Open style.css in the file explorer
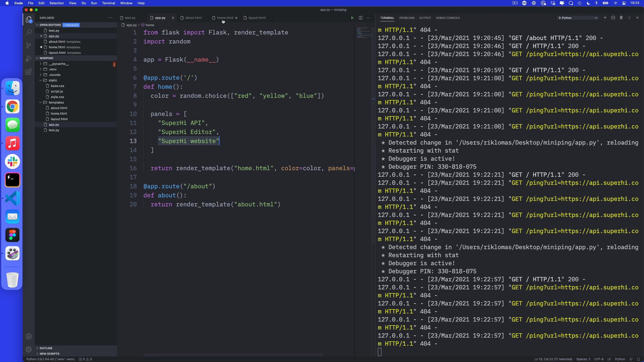The height and width of the screenshot is (362, 644). point(57,97)
